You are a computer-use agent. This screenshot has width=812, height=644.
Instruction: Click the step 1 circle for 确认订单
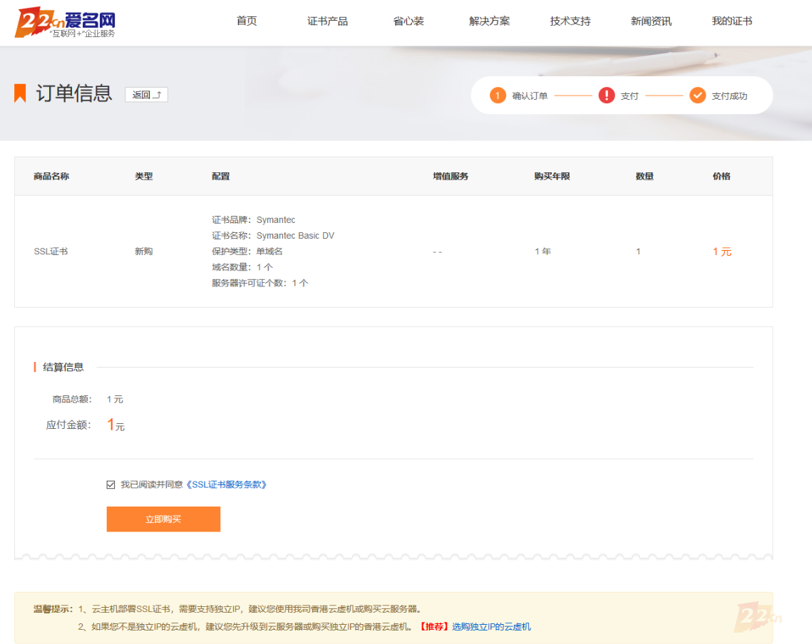[498, 95]
